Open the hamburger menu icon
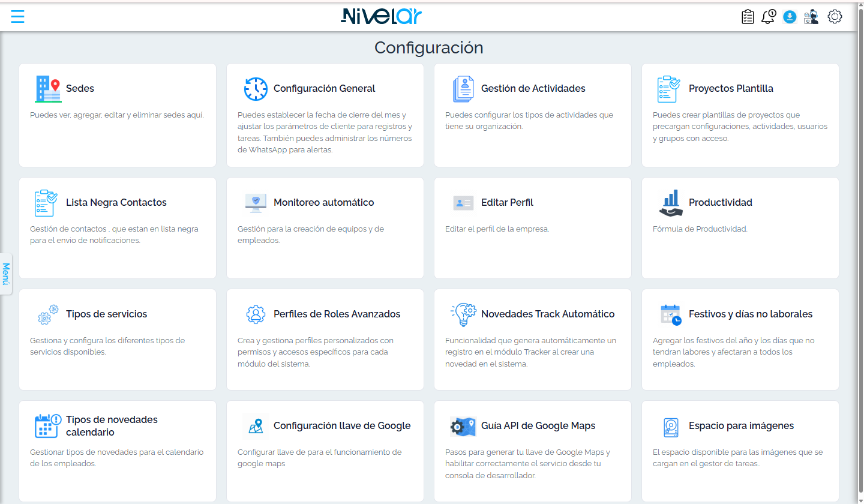This screenshot has width=864, height=504. [18, 17]
